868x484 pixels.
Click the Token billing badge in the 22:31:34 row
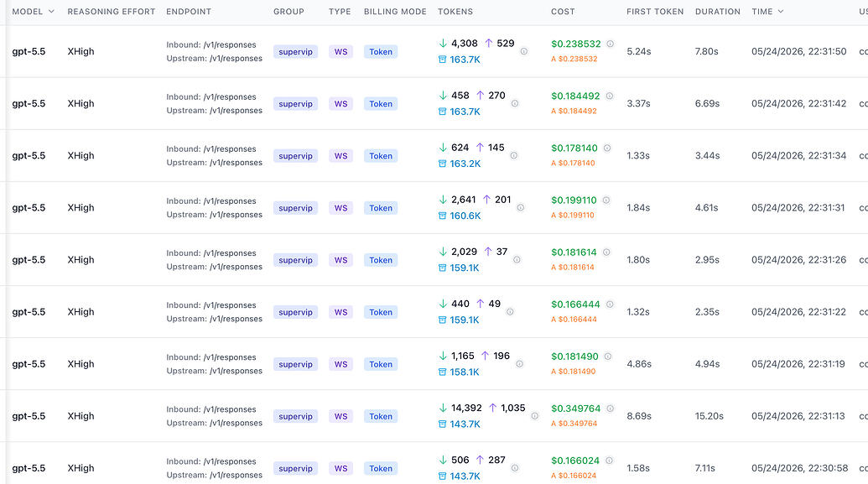click(x=381, y=156)
